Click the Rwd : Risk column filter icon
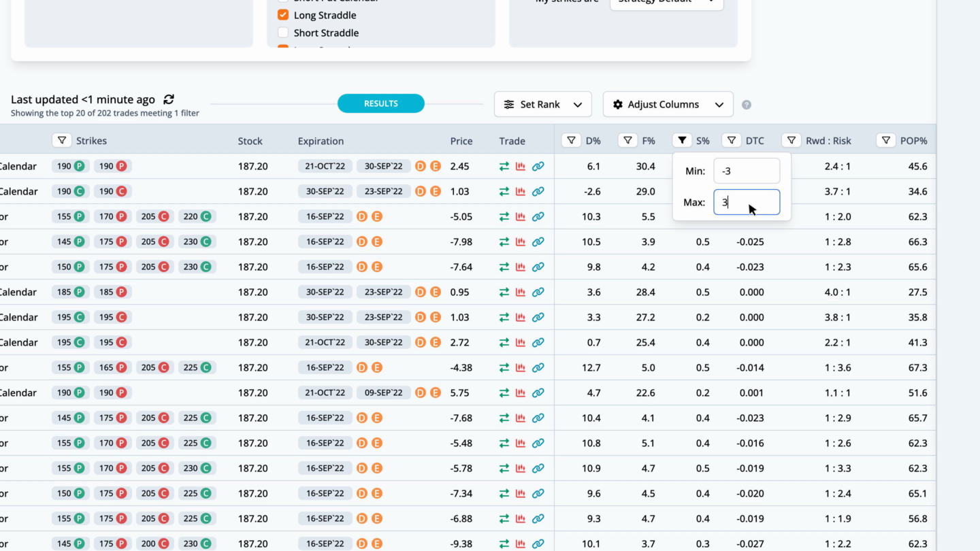980x551 pixels. (x=791, y=141)
